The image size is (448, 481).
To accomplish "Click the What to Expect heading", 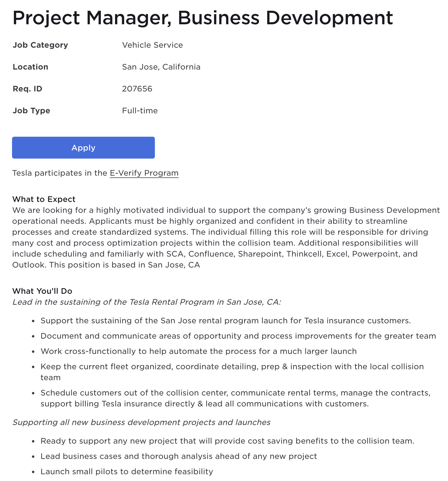I will [44, 199].
